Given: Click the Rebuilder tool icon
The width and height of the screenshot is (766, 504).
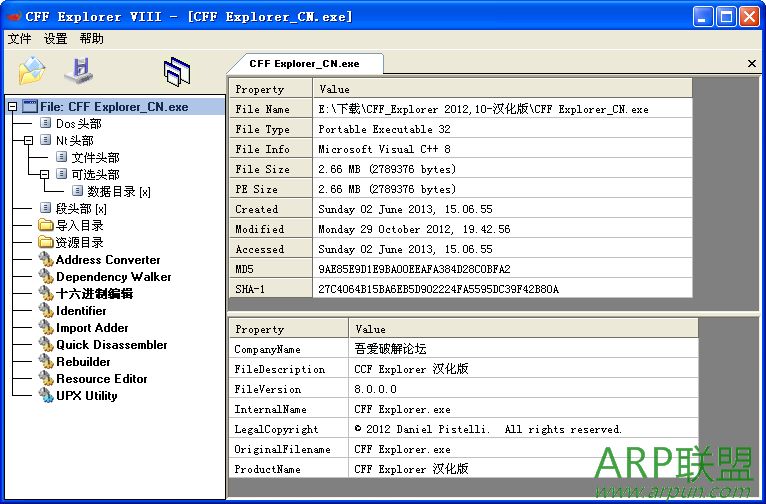Looking at the screenshot, I should coord(46,362).
